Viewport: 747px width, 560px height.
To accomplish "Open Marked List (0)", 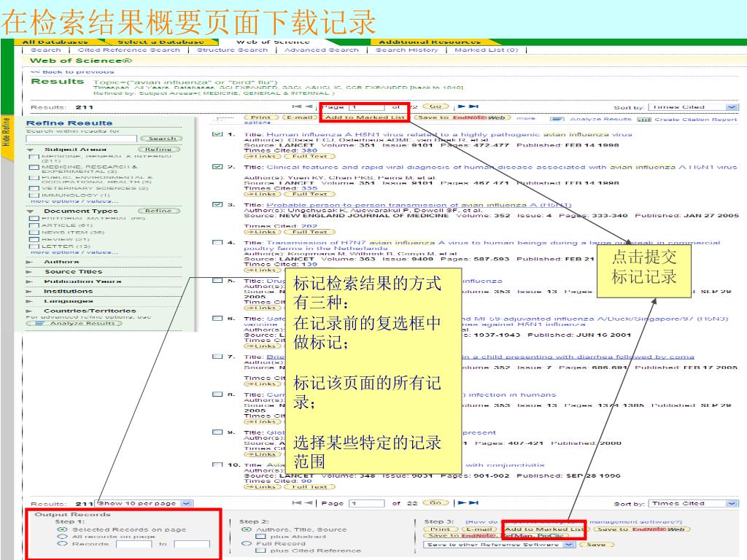I will click(487, 50).
